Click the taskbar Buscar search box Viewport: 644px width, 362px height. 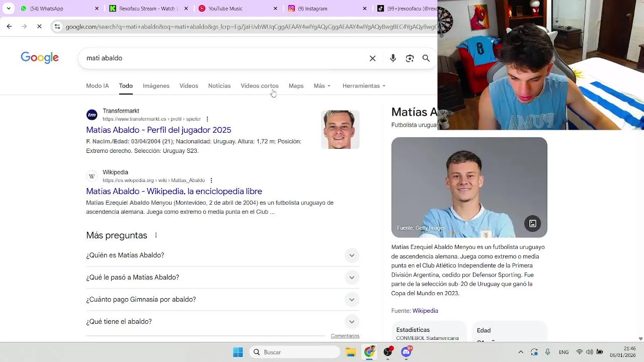(x=295, y=352)
